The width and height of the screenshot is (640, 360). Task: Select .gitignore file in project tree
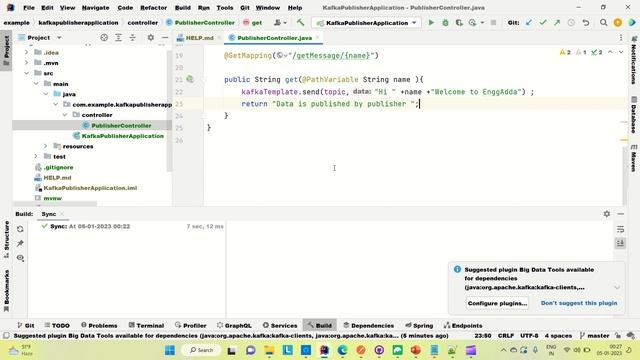tap(58, 167)
